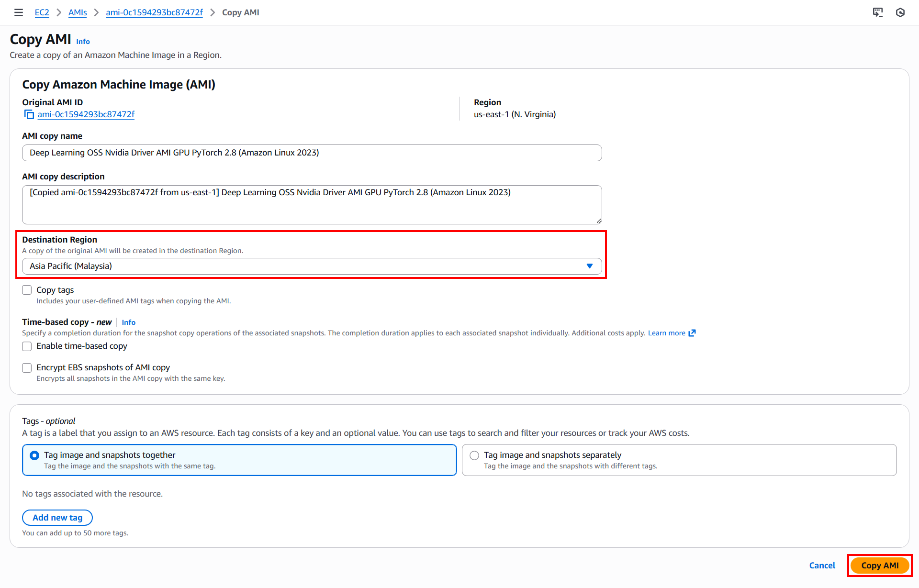Go to EC2 breadcrumb
The image size is (919, 588).
pos(42,12)
